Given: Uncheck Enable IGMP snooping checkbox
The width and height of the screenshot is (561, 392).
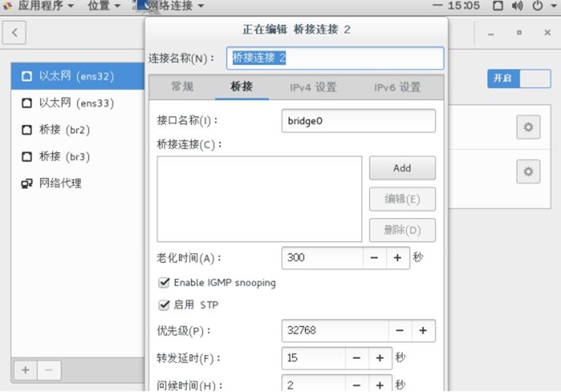Looking at the screenshot, I should tap(164, 283).
